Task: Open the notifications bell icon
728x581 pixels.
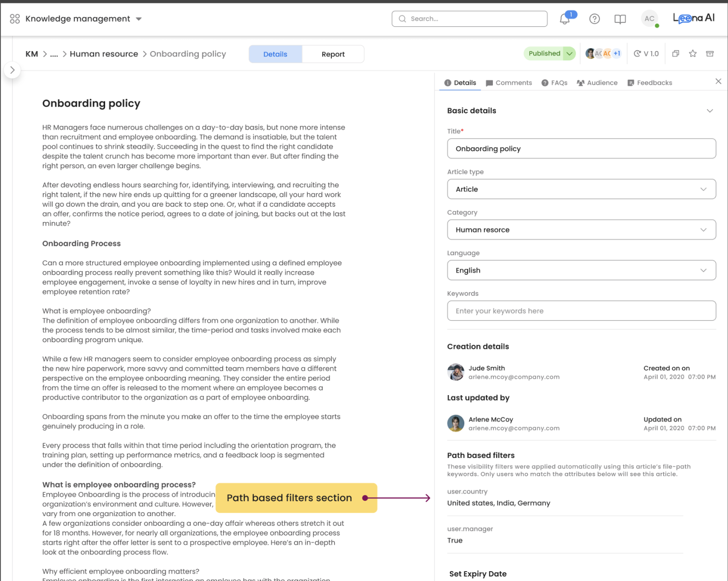Action: click(x=565, y=19)
